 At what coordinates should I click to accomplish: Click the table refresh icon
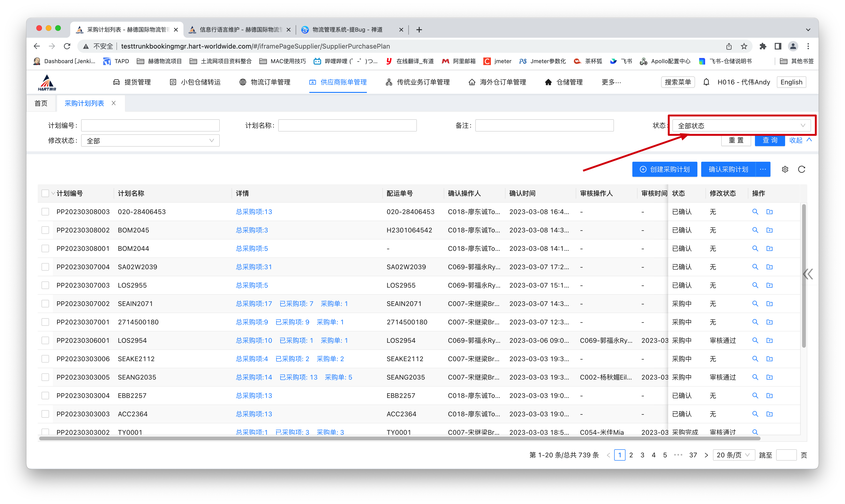(x=802, y=169)
